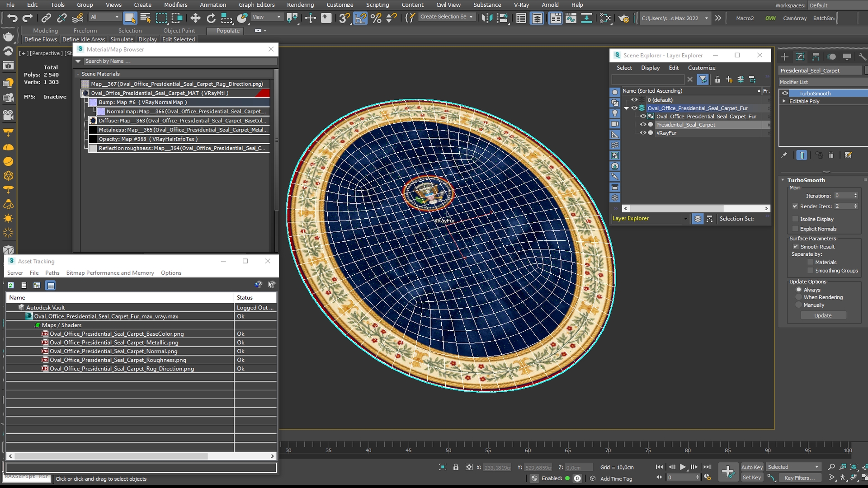Refresh the Asset Tracking list
The width and height of the screenshot is (868, 488).
tap(11, 285)
